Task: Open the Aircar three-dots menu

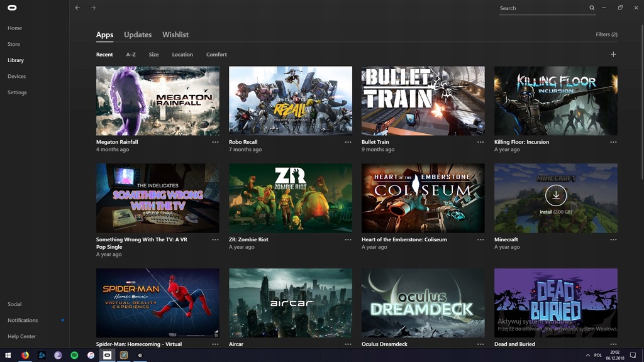Action: [x=348, y=344]
